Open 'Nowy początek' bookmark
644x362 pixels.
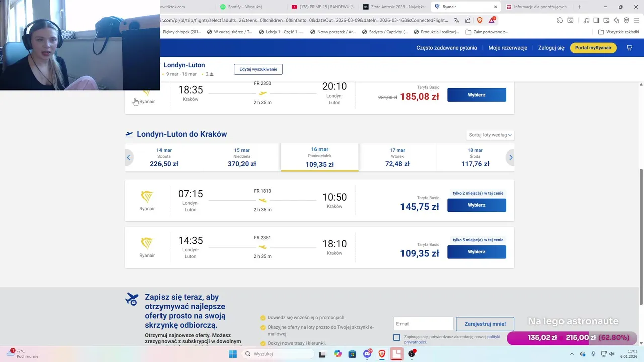tap(333, 32)
